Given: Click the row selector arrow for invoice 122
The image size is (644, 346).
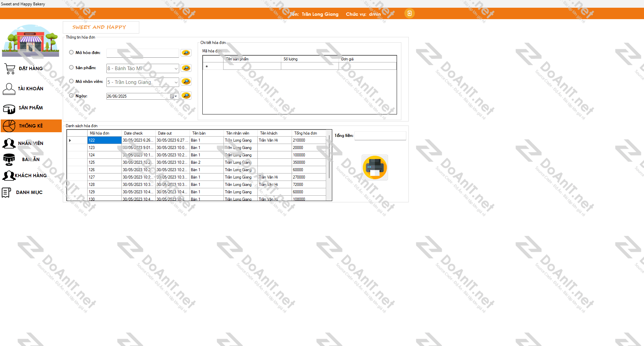Looking at the screenshot, I should [x=77, y=140].
